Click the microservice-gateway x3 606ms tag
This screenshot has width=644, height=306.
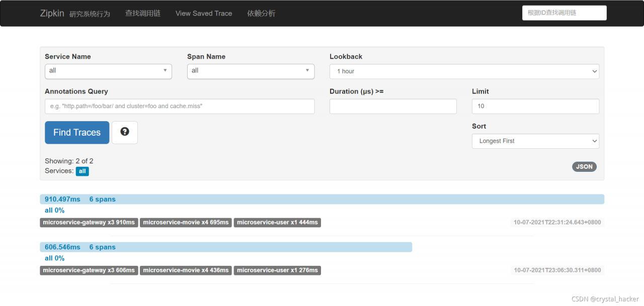click(89, 270)
